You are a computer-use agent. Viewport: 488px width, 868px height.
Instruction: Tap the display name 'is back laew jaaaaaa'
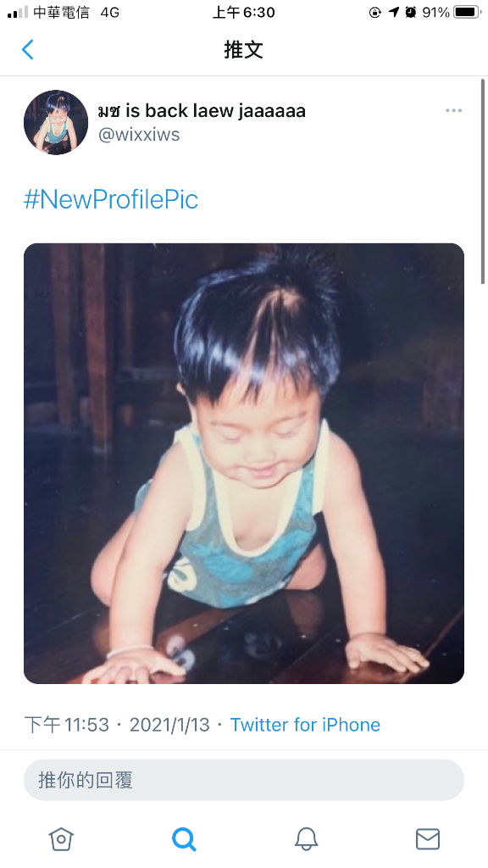[216, 111]
